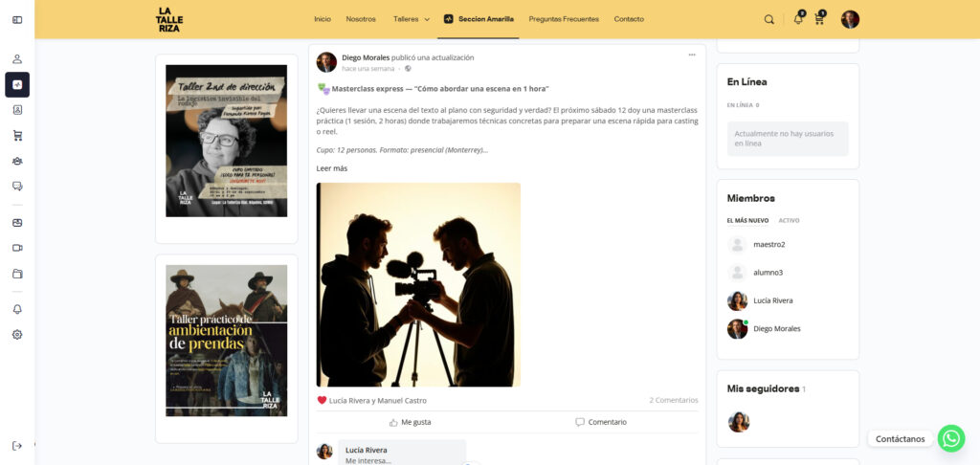Open the shopping cart in header
Viewport: 980px width, 465px height.
coord(819,19)
